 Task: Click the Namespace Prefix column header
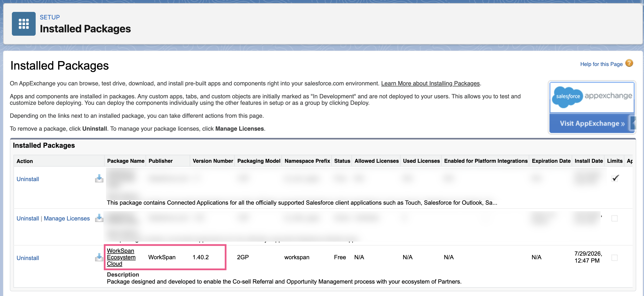(307, 161)
